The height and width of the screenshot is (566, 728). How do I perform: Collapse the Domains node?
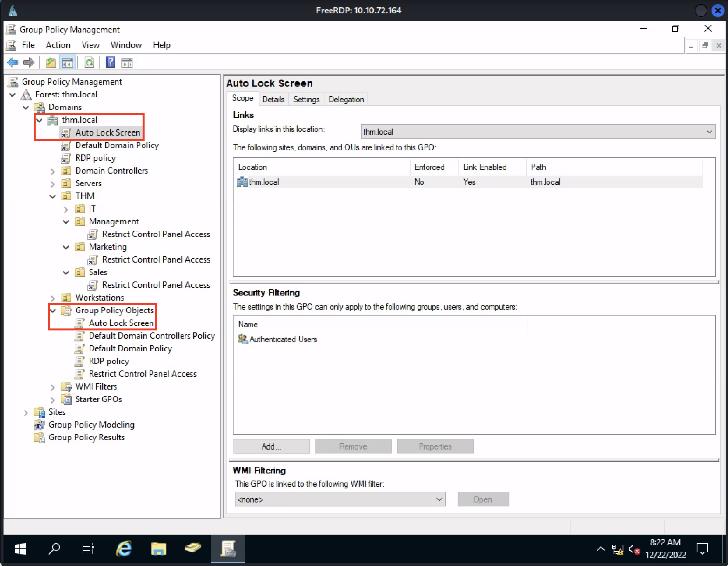26,107
